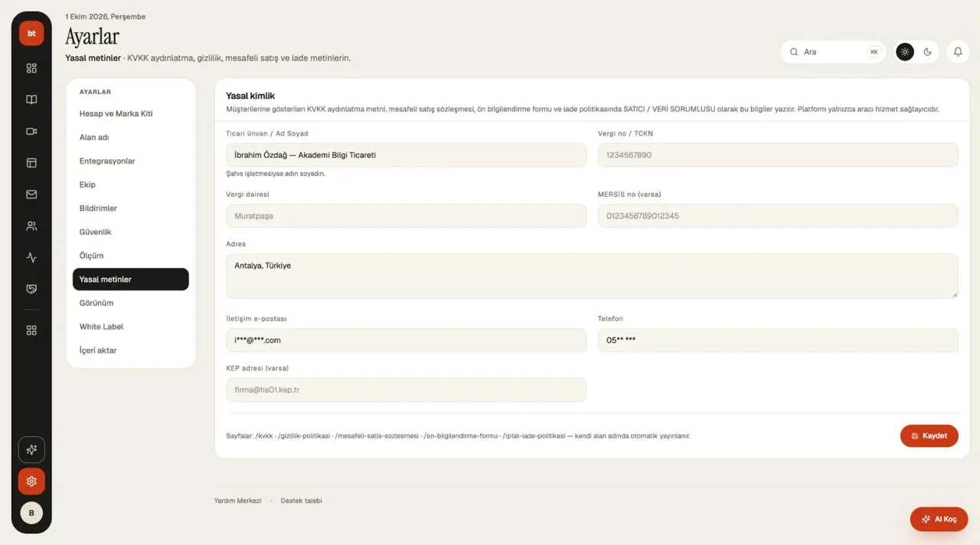Select the 'Yasal metinler' menu item
The height and width of the screenshot is (545, 980).
click(131, 279)
